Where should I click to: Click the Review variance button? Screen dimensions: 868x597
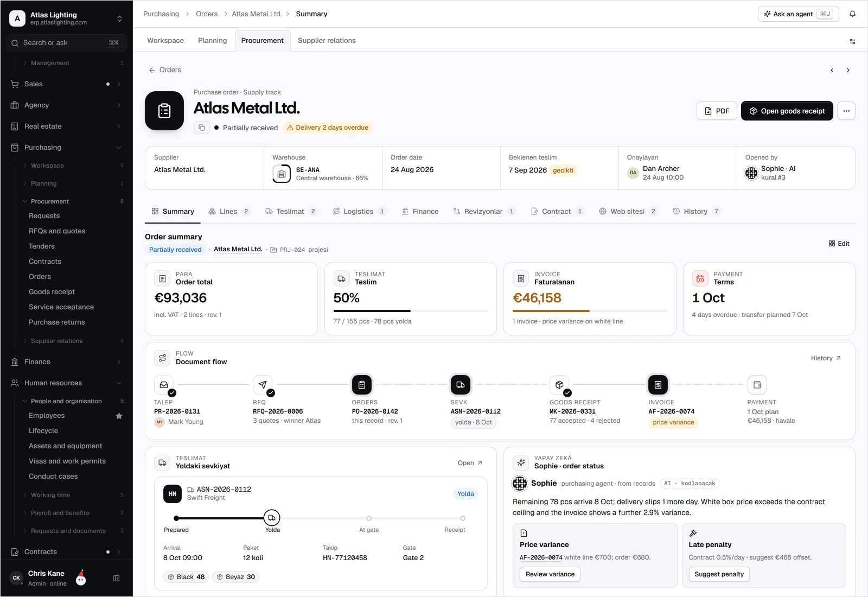point(550,574)
